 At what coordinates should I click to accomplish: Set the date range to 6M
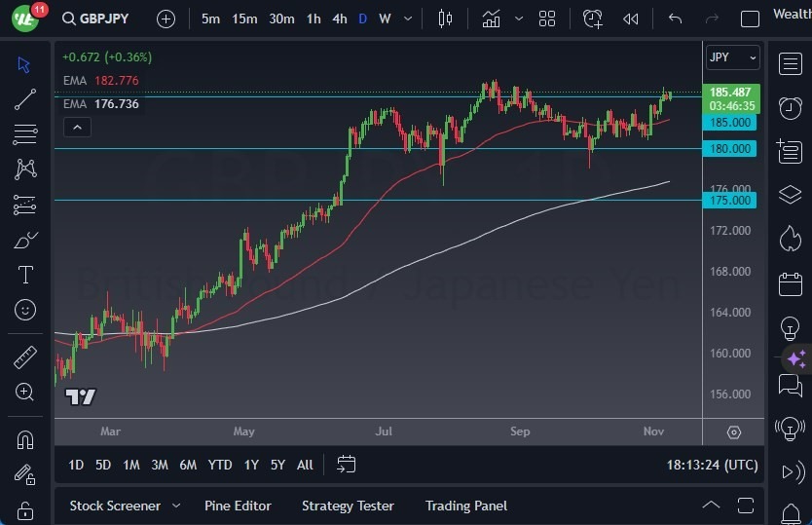(188, 465)
